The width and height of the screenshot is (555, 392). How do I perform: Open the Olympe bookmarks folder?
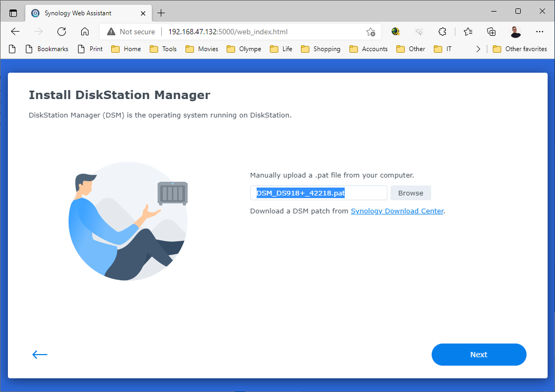click(x=244, y=49)
